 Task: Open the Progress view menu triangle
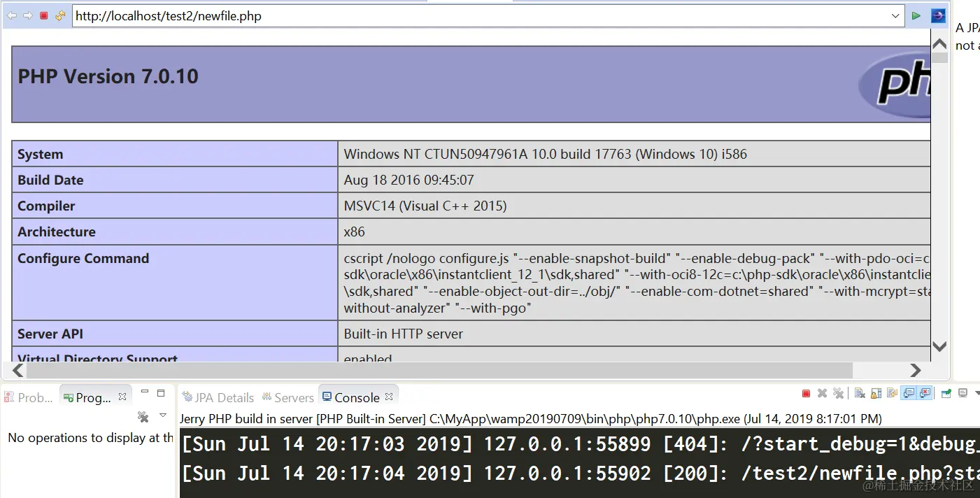163,415
